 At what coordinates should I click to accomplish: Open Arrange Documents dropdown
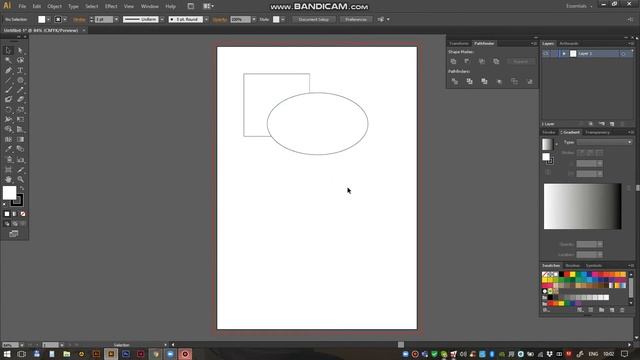coord(208,6)
